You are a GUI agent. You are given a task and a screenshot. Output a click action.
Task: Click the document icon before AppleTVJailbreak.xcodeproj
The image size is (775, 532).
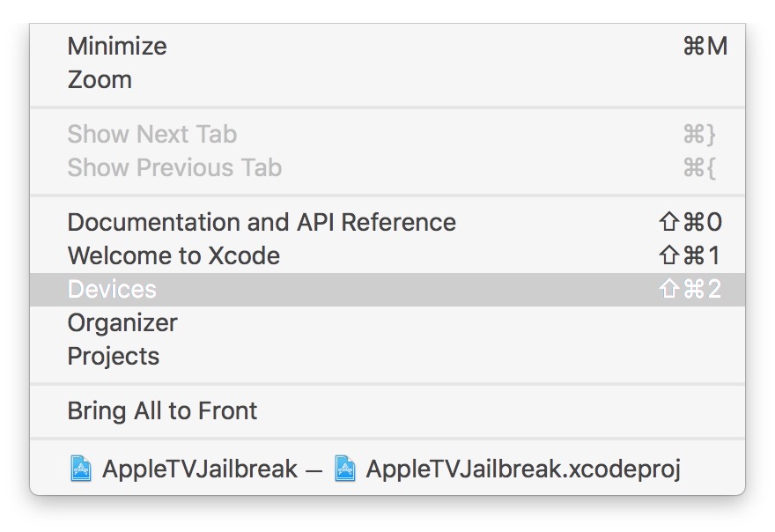[x=345, y=469]
